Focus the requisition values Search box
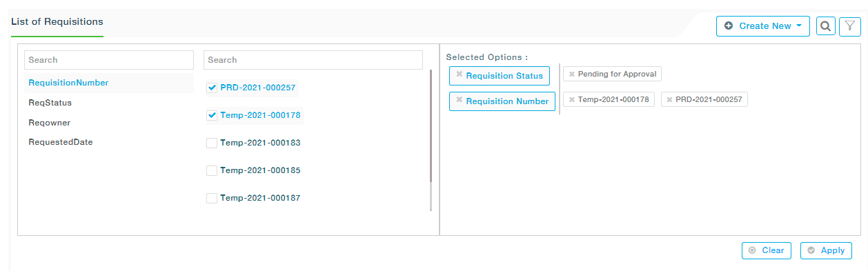This screenshot has height=271, width=868. 313,60
